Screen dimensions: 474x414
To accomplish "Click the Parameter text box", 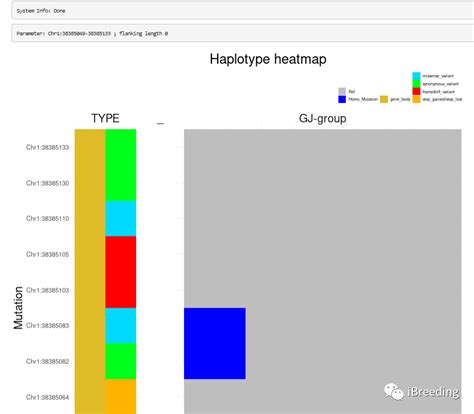I will (x=243, y=33).
